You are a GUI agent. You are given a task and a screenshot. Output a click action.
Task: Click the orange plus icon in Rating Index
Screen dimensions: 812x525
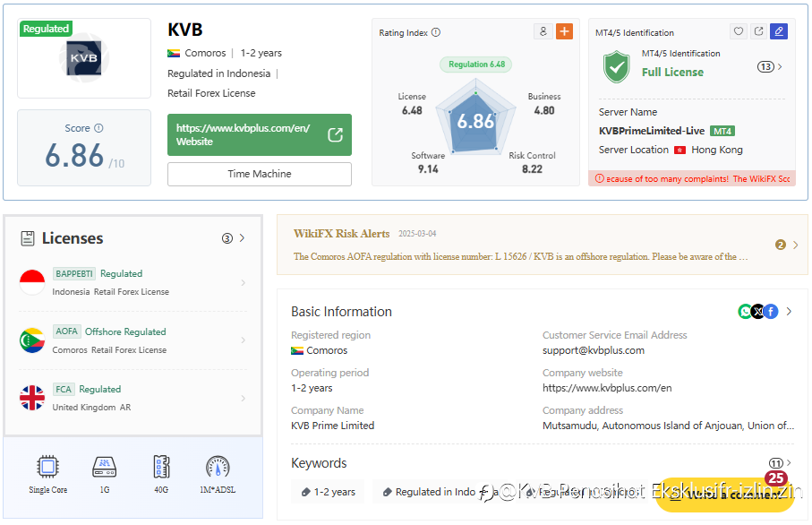564,31
